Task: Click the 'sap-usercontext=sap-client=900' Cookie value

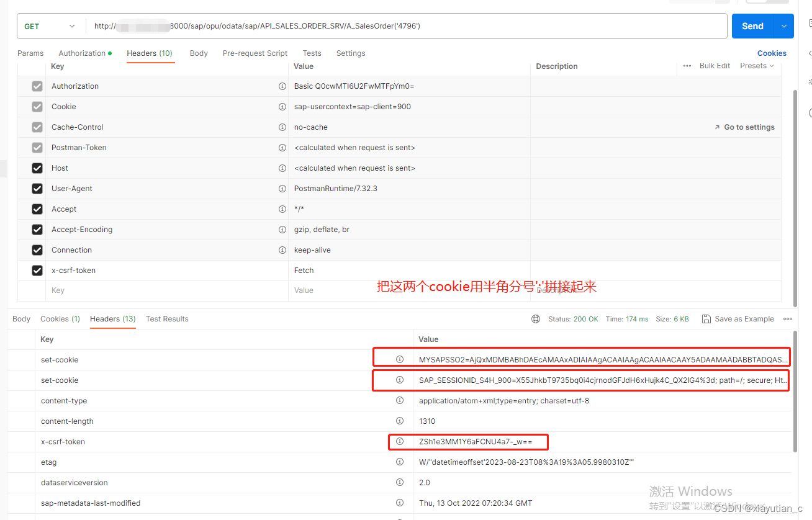Action: (353, 107)
